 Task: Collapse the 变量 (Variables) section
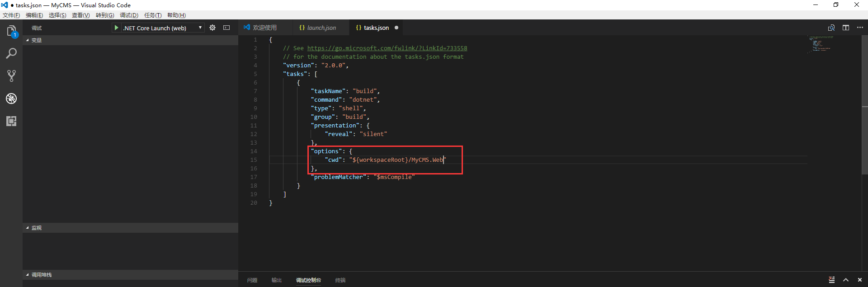130,40
